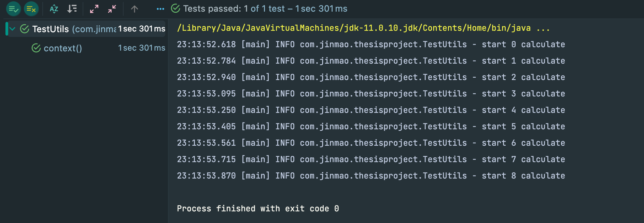Open the more options ellipsis menu
Viewport: 644px width, 223px height.
[x=160, y=9]
